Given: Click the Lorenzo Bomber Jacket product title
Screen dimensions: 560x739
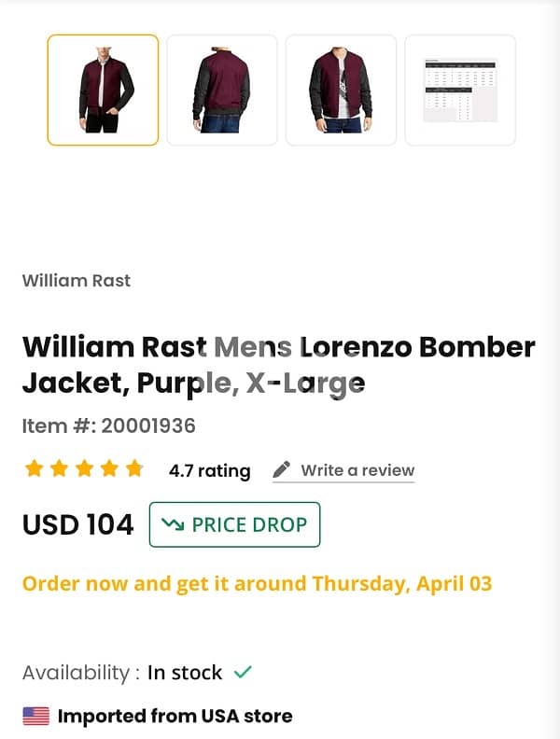Looking at the screenshot, I should tap(278, 364).
